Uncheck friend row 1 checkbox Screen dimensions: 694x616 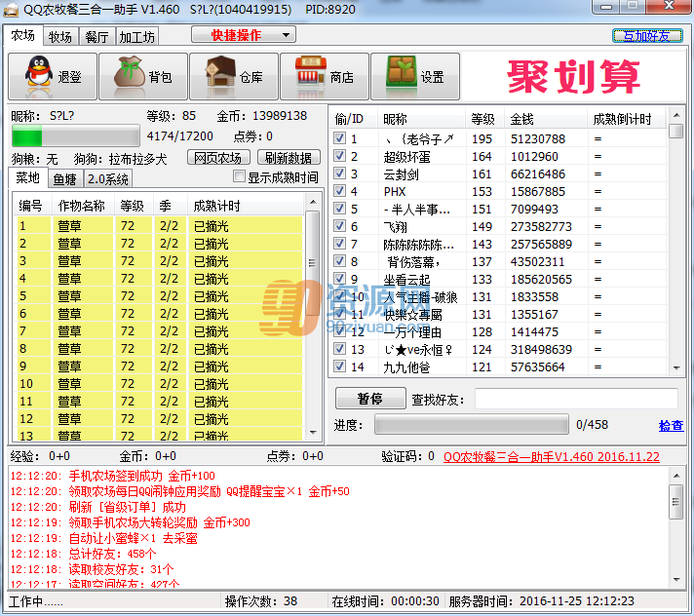pos(339,138)
